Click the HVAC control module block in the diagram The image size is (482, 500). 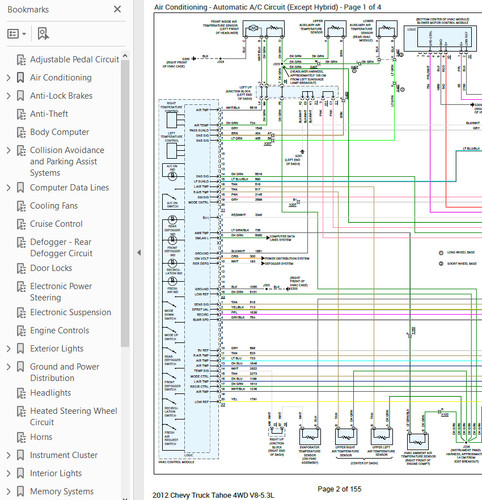coord(189,279)
